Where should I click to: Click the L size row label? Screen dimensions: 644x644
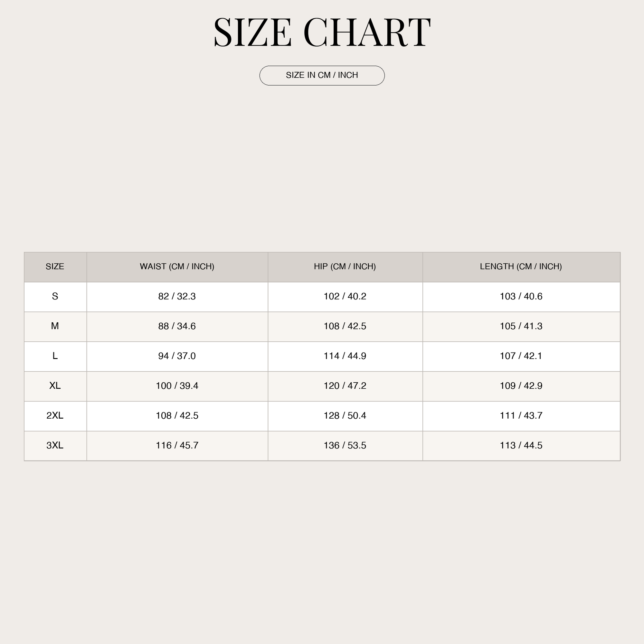coord(55,356)
